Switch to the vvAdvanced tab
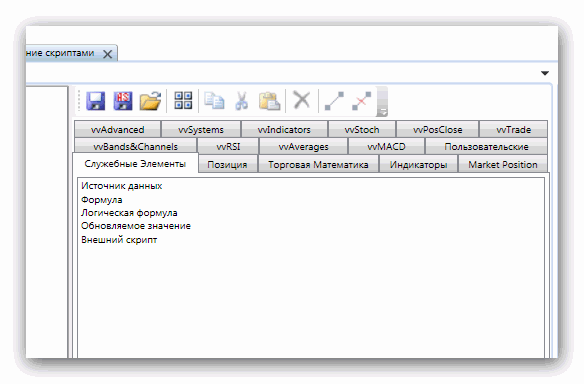This screenshot has height=384, width=584. pos(118,130)
